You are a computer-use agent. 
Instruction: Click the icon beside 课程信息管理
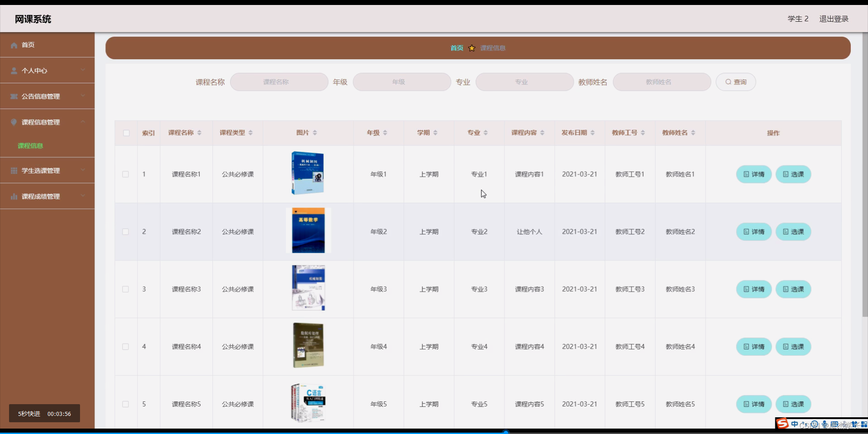[14, 123]
